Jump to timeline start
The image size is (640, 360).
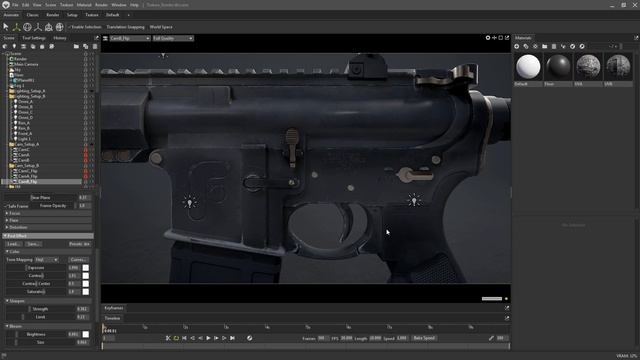184,338
